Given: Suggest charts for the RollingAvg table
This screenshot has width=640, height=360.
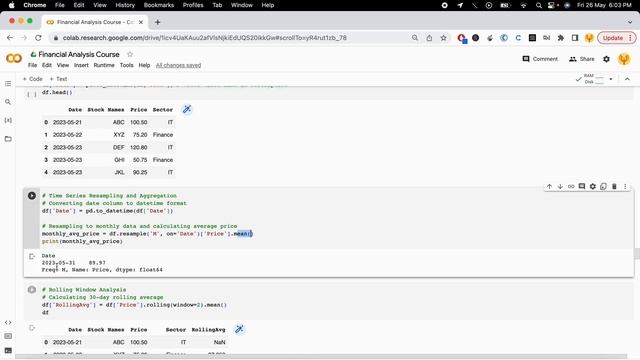Looking at the screenshot, I should point(239,329).
